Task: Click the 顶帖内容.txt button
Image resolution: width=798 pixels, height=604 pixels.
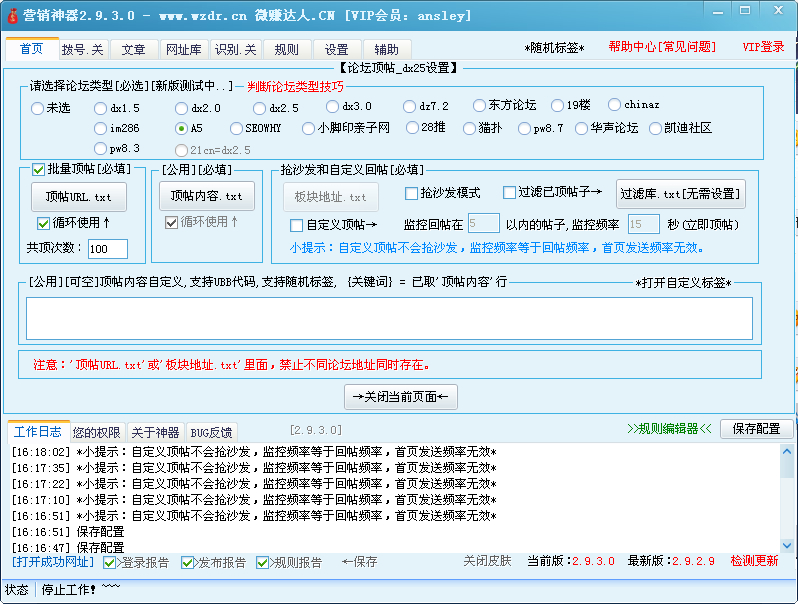Action: click(206, 196)
